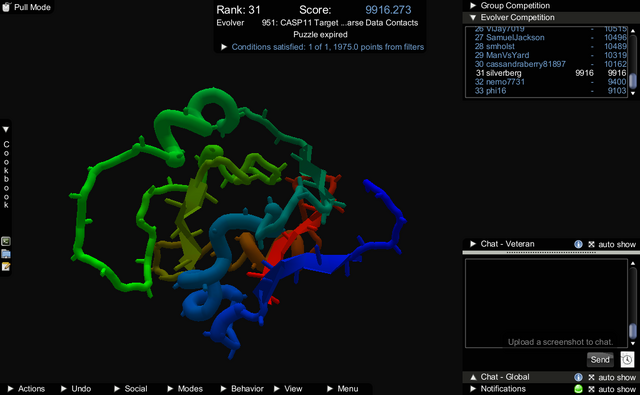Click the puzzle title 951: CASP11 Target
Screen dimensions: 640x395
[x=340, y=23]
